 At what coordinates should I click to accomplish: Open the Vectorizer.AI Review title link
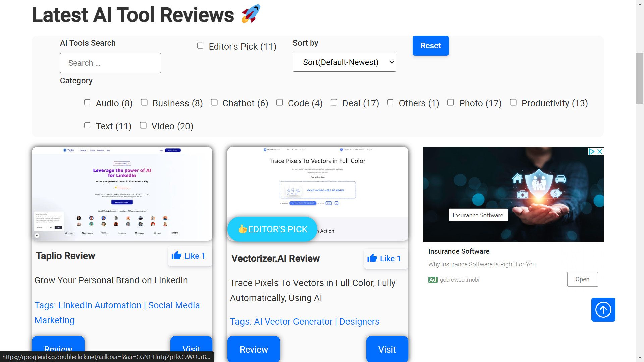pos(275,258)
